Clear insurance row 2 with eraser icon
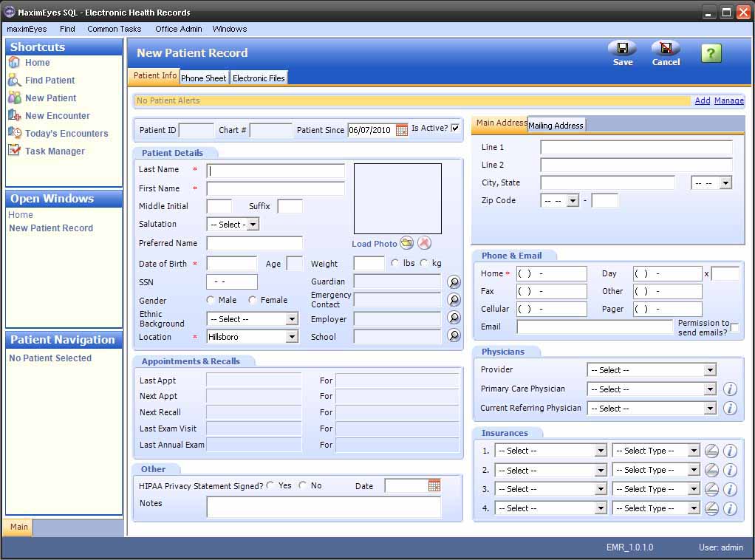 [711, 470]
